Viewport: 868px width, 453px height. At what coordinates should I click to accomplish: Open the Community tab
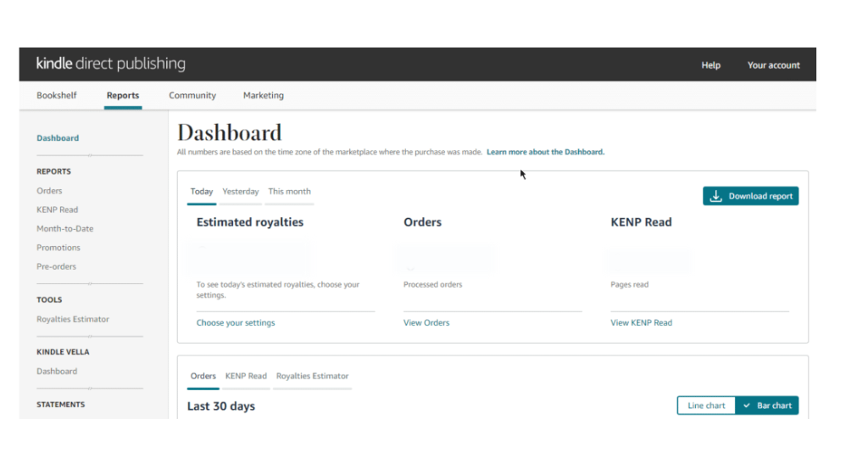[x=192, y=95]
